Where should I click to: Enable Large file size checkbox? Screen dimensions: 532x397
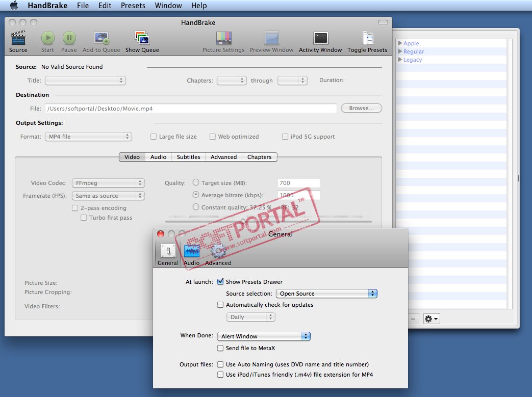point(154,137)
